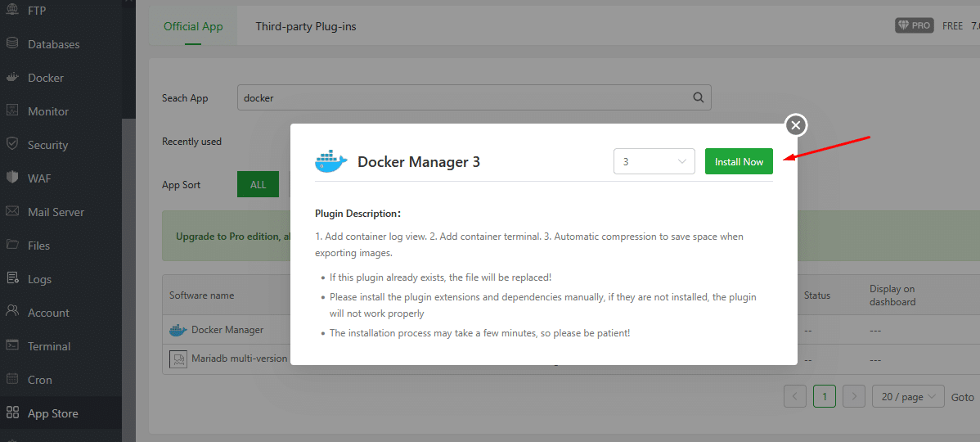Click the search magnifier icon

[x=699, y=97]
